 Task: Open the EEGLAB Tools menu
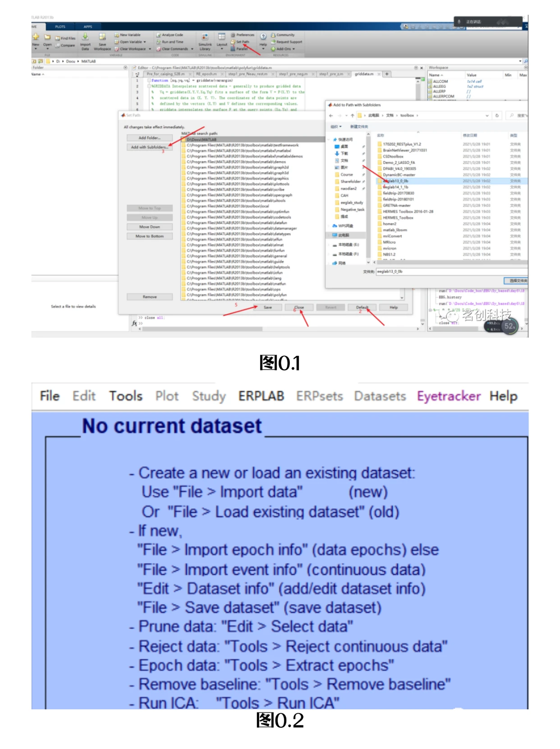click(125, 396)
